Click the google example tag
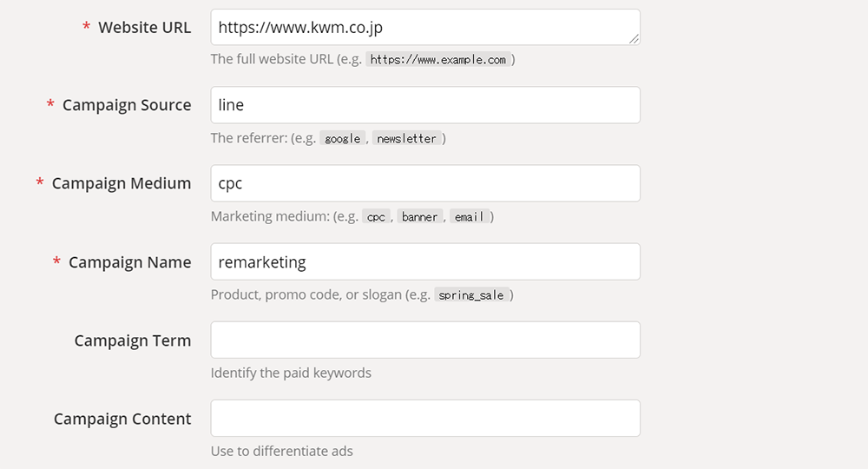The width and height of the screenshot is (868, 469). 342,138
